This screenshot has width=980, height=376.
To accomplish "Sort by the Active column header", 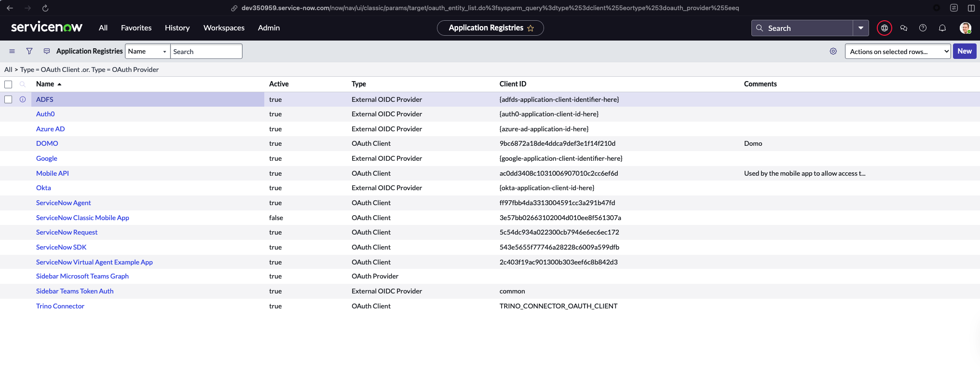I will point(279,84).
